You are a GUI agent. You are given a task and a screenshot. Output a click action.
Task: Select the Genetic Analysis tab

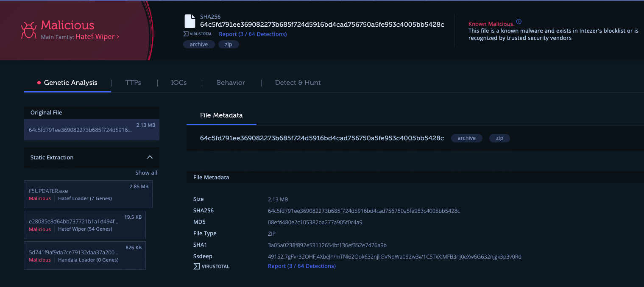click(70, 83)
